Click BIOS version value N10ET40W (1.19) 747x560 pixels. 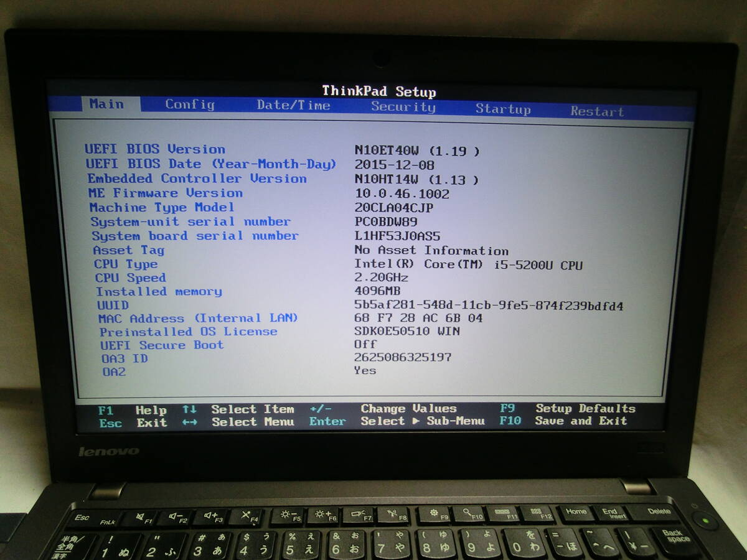[417, 151]
